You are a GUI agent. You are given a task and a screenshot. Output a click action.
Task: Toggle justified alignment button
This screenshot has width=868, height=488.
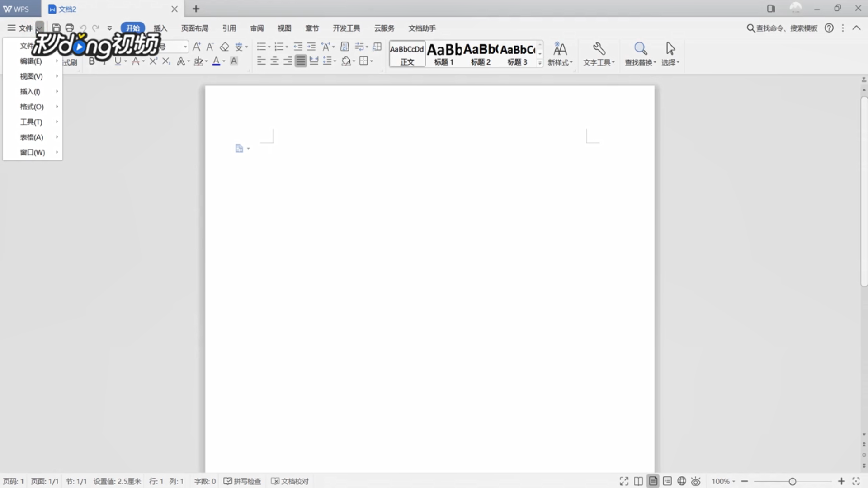[301, 61]
